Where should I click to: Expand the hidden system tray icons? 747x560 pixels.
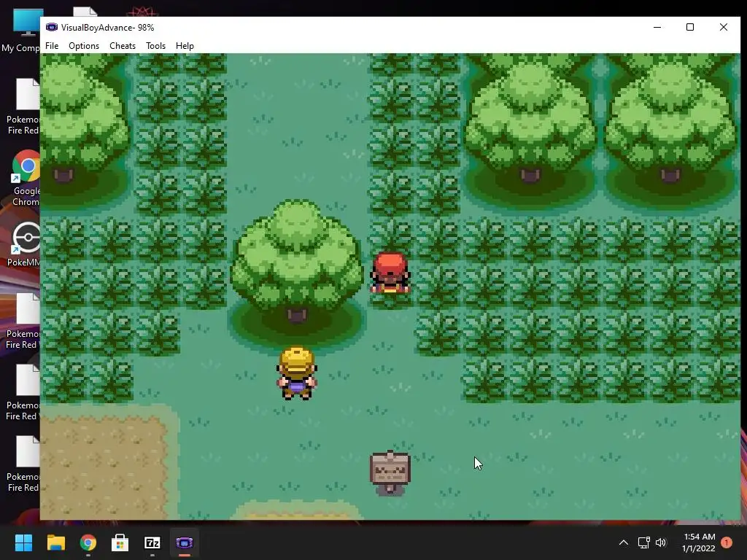pyautogui.click(x=623, y=542)
